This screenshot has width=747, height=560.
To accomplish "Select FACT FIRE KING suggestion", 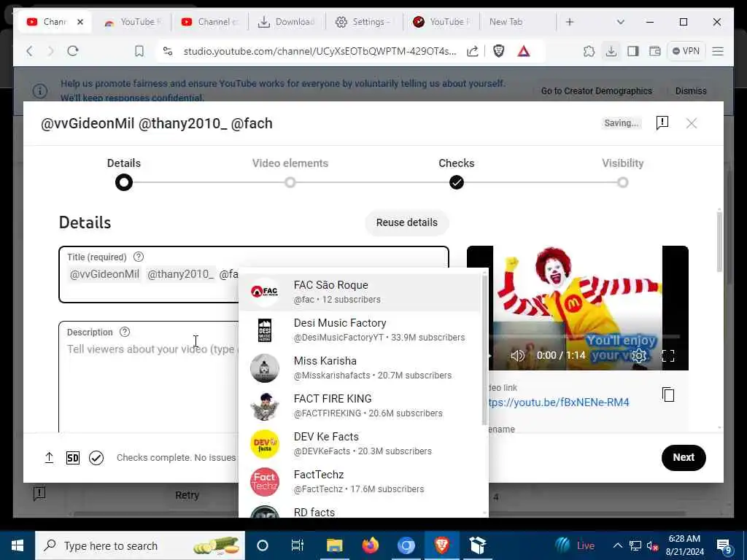I will [360, 405].
